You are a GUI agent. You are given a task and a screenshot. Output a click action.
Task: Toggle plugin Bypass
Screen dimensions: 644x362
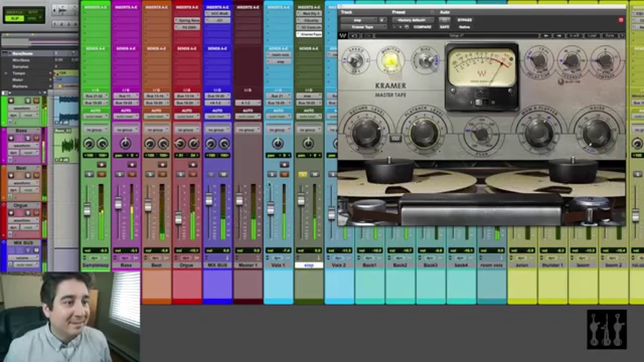(x=464, y=20)
